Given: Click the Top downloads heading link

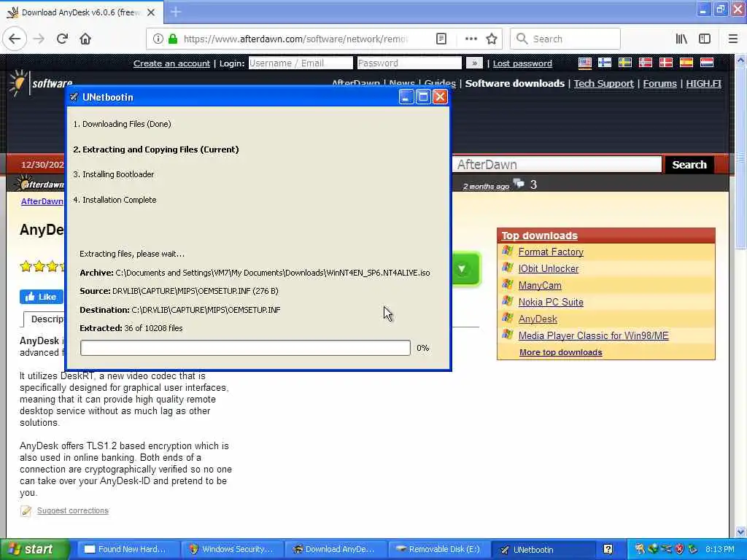Looking at the screenshot, I should click(x=539, y=236).
